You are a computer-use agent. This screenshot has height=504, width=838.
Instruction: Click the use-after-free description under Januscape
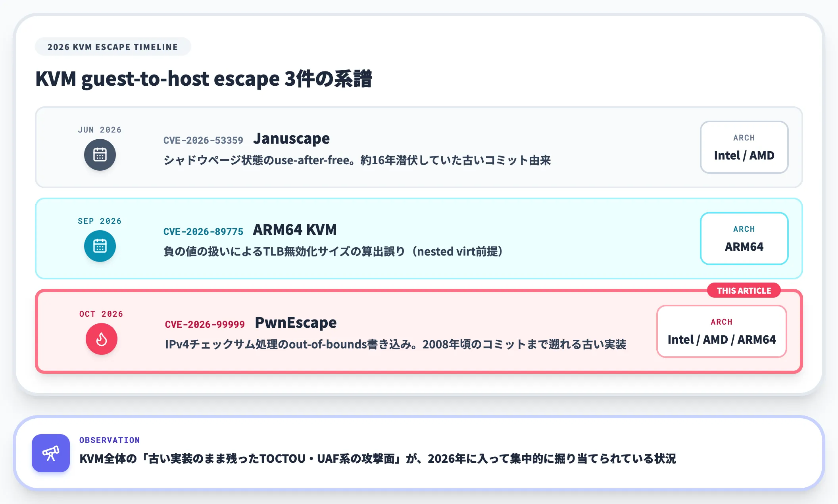point(357,160)
